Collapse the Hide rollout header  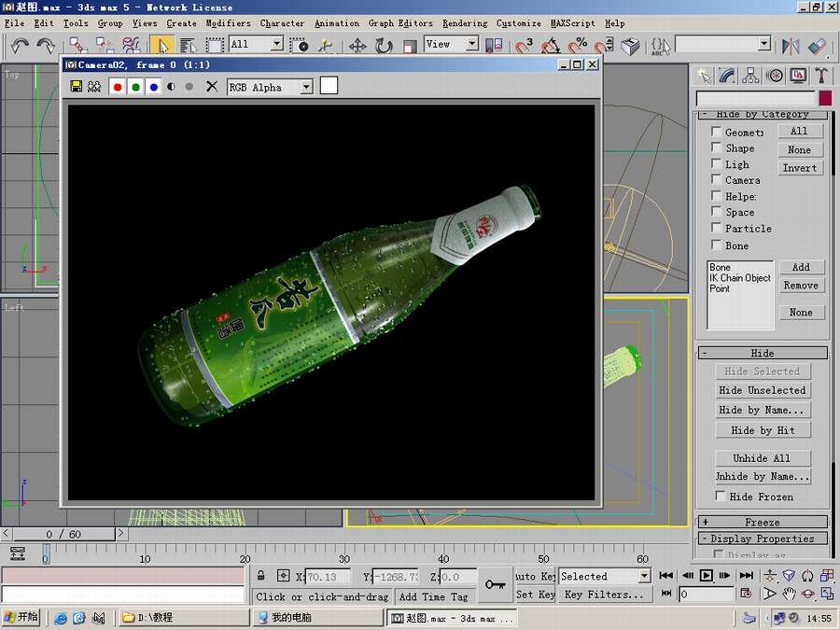(763, 353)
